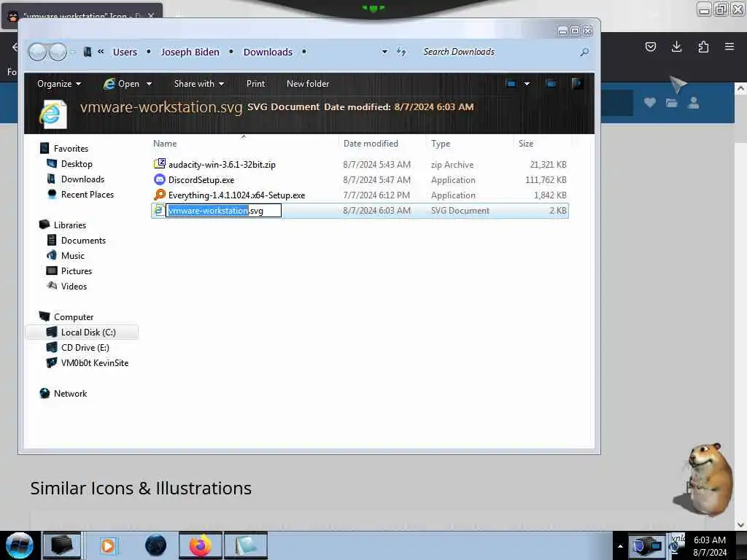The image size is (747, 560).
Task: Open the recent locations arrow beside nav buttons
Action: click(x=73, y=52)
